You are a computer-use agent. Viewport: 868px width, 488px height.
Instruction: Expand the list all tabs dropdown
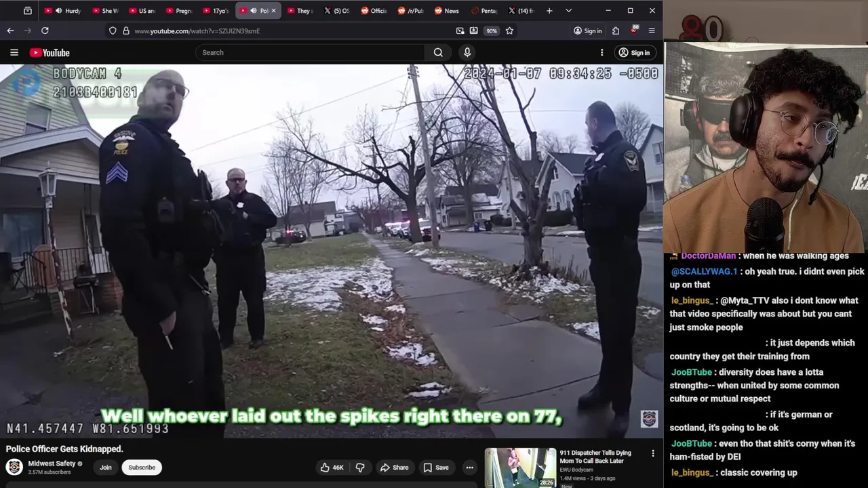(568, 11)
